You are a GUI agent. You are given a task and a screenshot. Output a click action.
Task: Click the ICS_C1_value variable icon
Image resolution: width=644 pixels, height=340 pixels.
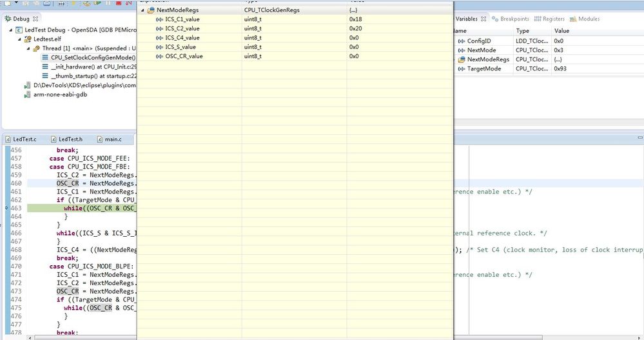point(159,19)
